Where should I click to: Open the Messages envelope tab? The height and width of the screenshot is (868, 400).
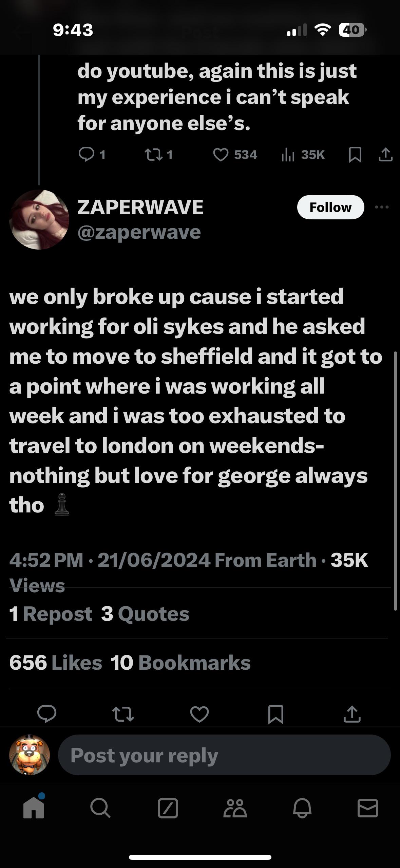click(368, 808)
